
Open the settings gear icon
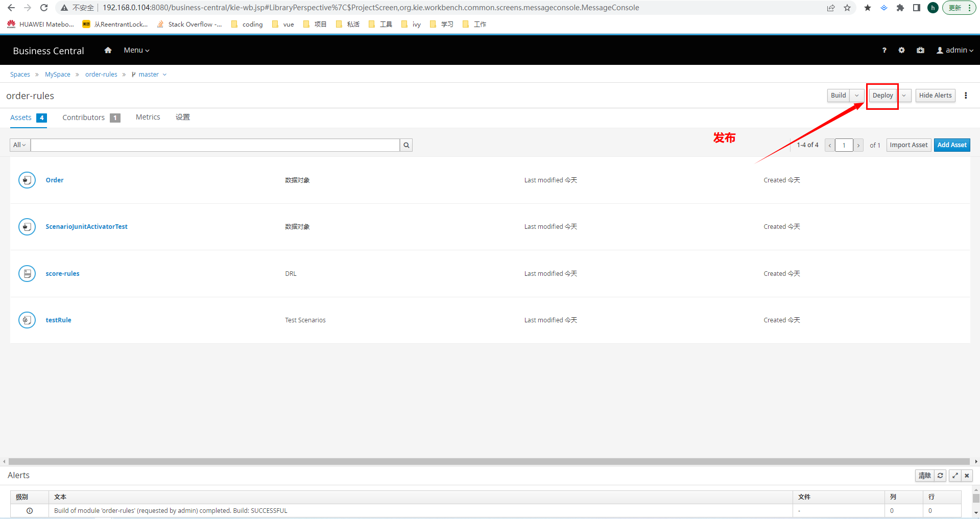tap(901, 50)
